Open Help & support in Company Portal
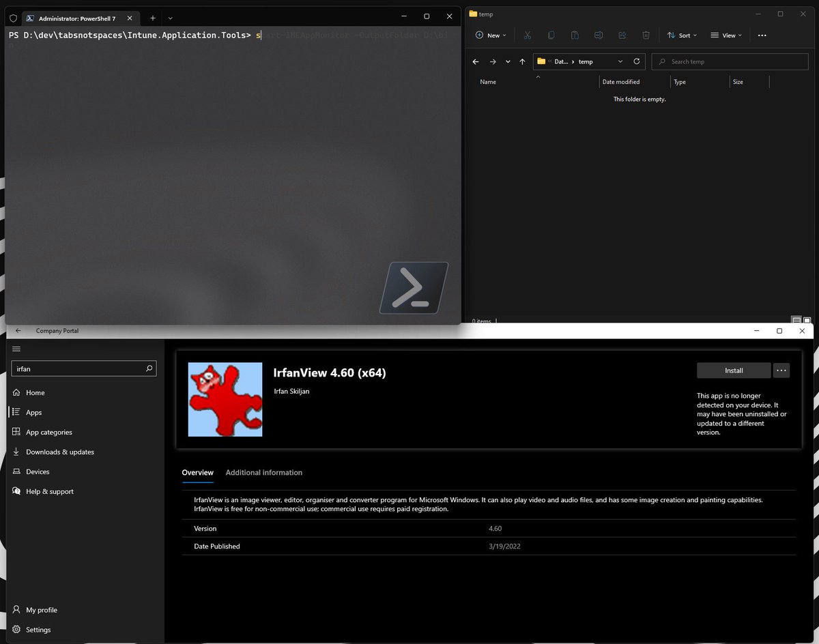This screenshot has width=819, height=644. (x=85, y=491)
